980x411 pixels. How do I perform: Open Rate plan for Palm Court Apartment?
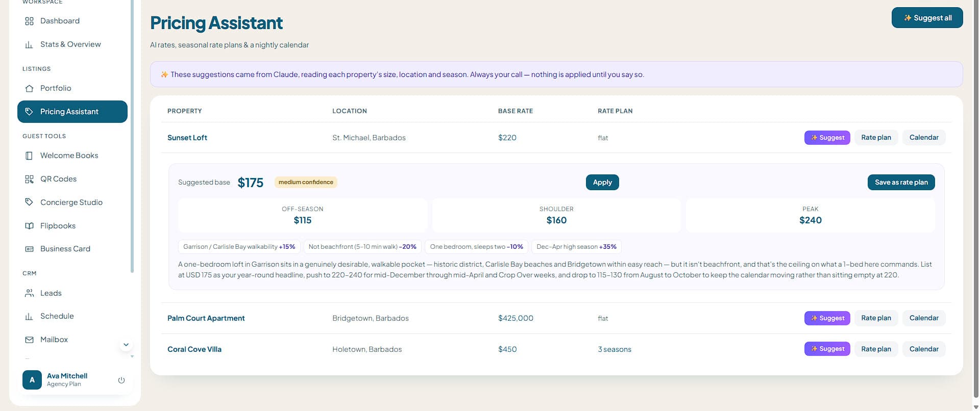(876, 318)
